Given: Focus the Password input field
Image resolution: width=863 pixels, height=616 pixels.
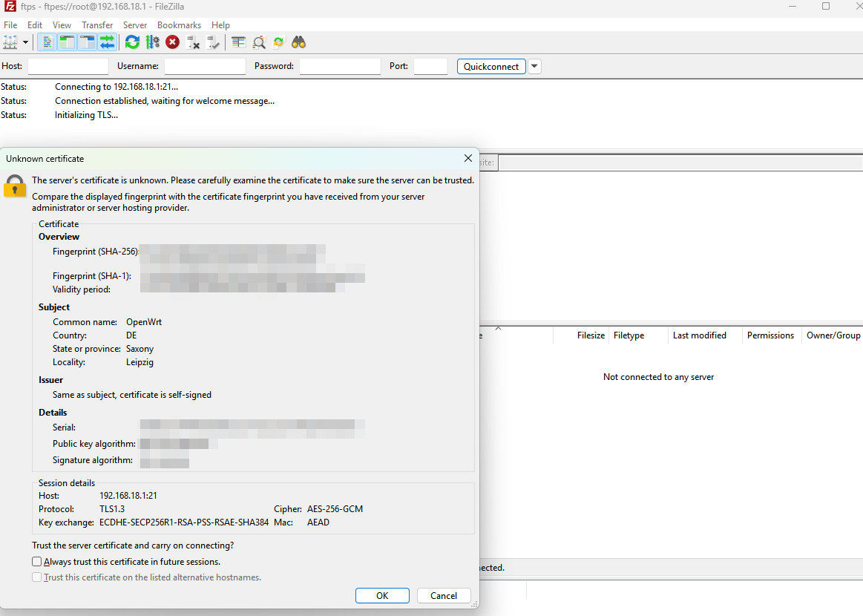Looking at the screenshot, I should pos(340,66).
